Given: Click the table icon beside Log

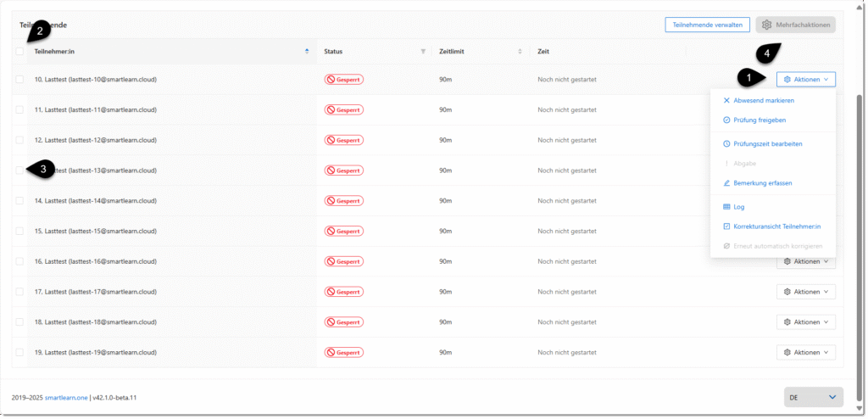Looking at the screenshot, I should [726, 206].
